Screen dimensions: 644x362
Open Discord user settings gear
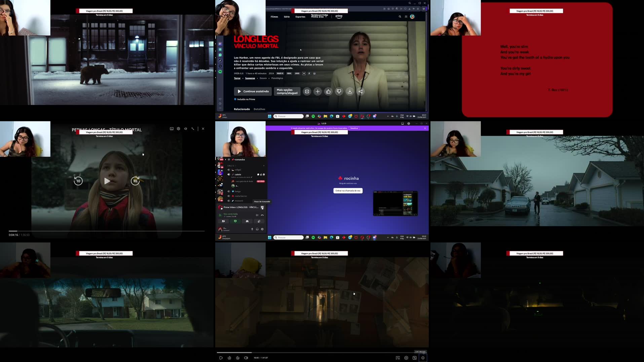point(262,229)
